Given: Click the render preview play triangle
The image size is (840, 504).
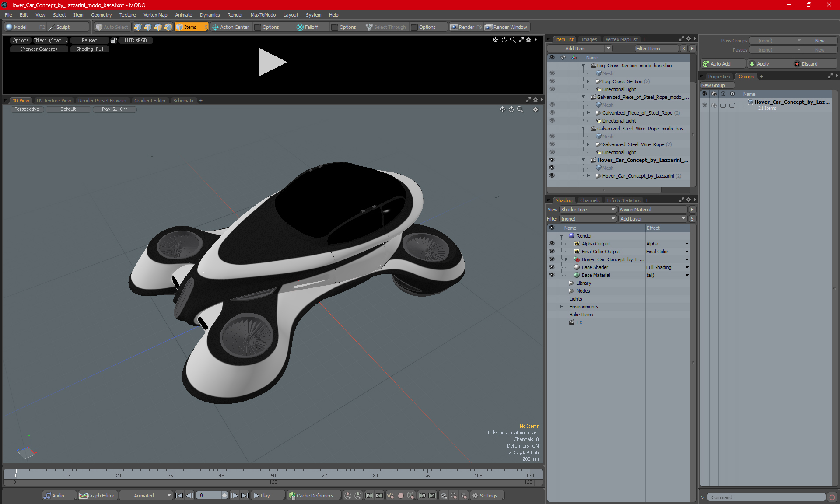Looking at the screenshot, I should point(272,62).
